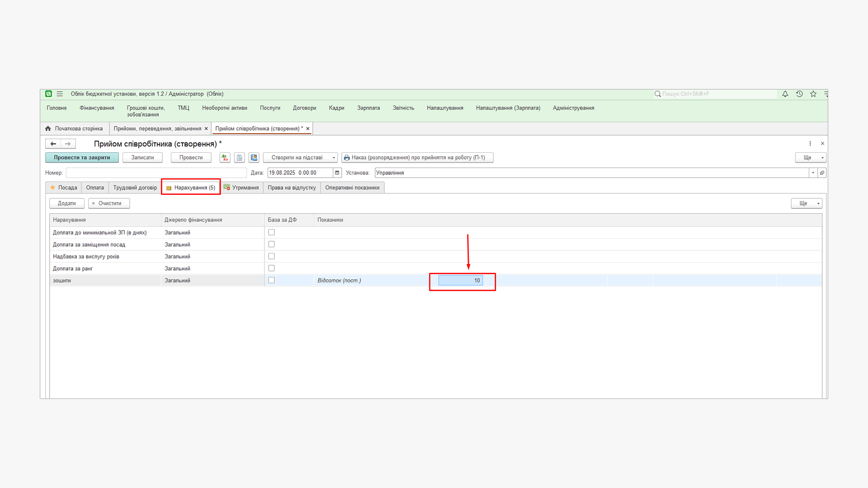
Task: Open the main menu hamburger icon
Action: point(60,94)
